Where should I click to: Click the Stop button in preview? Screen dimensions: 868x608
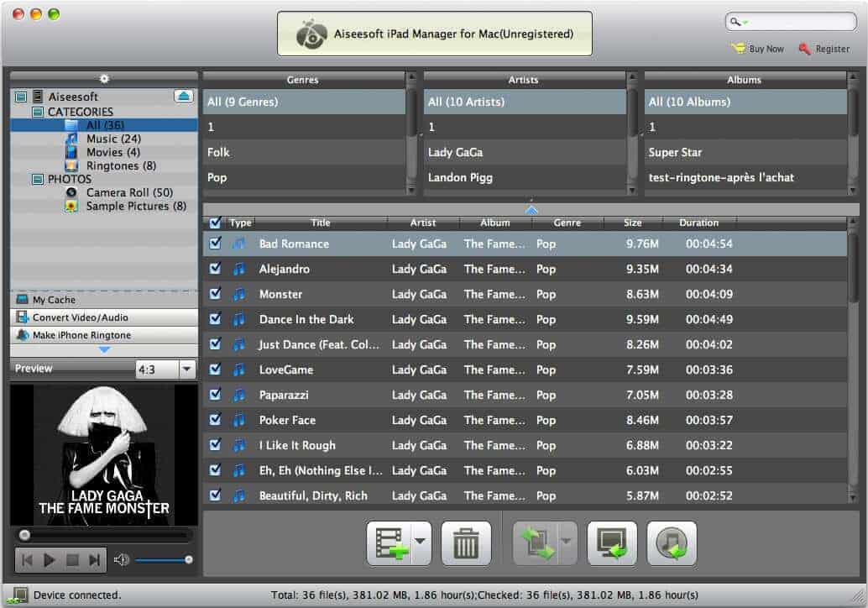click(x=72, y=560)
